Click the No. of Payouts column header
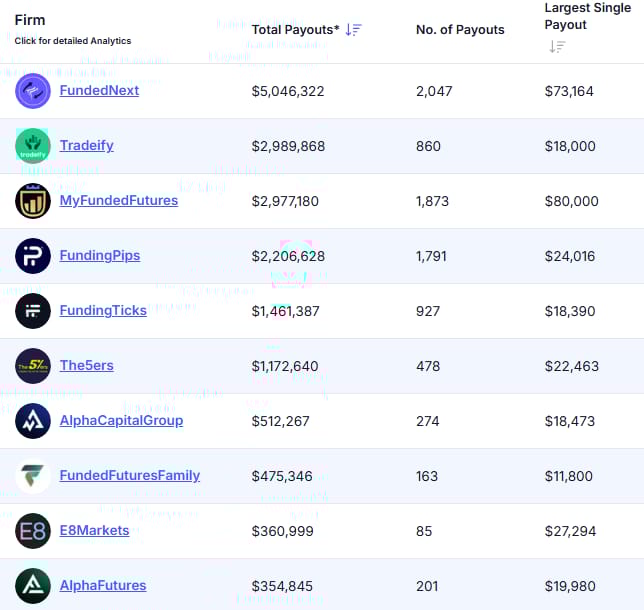 pyautogui.click(x=460, y=30)
